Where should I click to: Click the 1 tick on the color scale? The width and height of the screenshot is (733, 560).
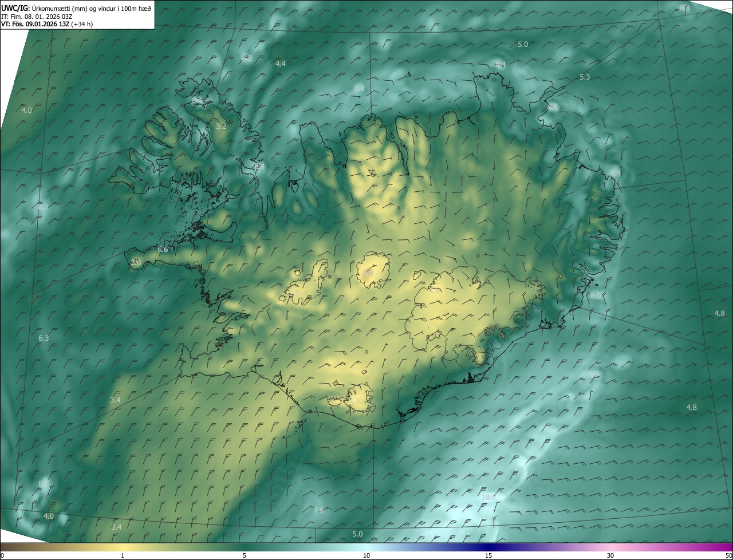[x=123, y=555]
